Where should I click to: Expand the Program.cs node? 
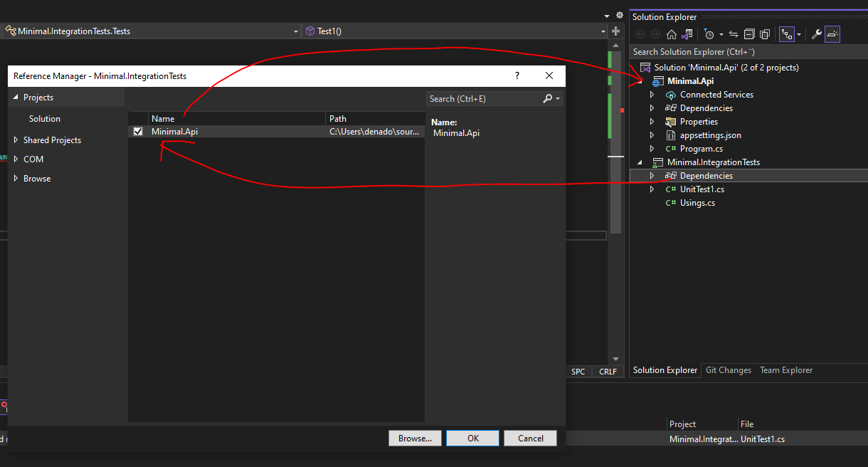coord(652,149)
